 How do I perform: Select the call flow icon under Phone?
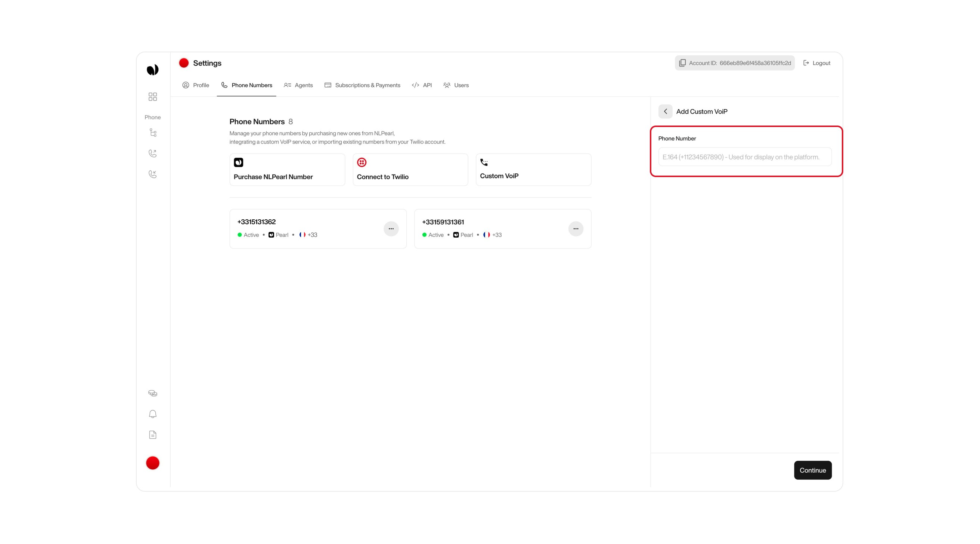tap(152, 132)
